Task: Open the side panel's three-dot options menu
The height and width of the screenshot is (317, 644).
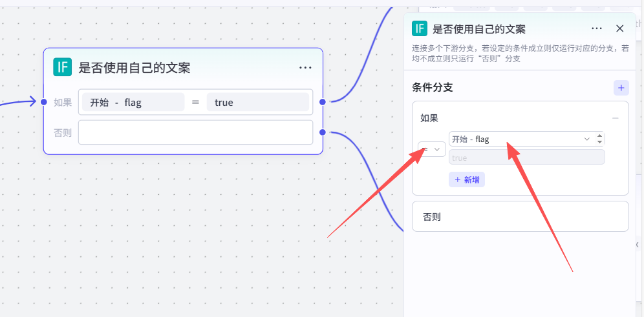Action: click(597, 29)
